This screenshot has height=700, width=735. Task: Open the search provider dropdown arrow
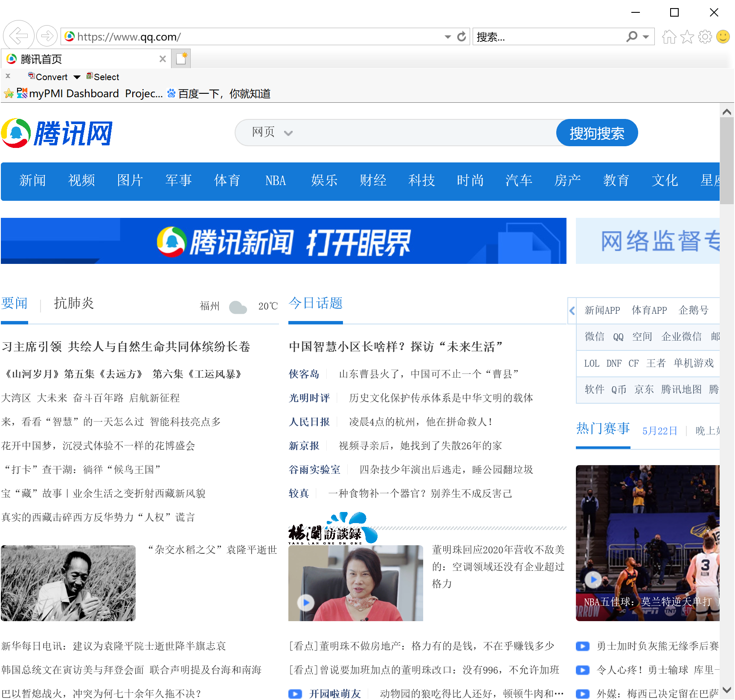point(646,37)
